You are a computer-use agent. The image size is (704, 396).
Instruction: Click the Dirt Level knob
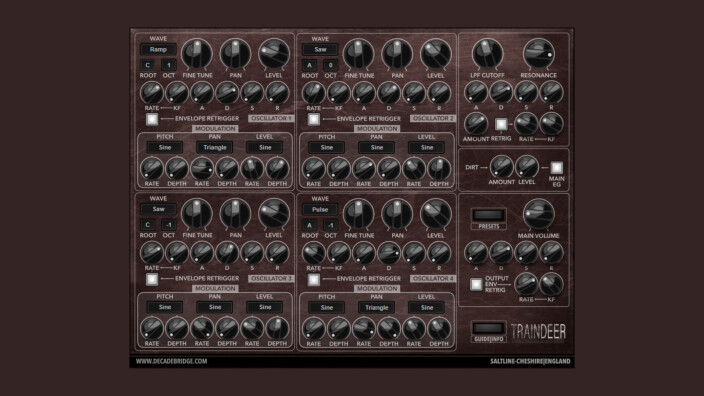(x=526, y=167)
